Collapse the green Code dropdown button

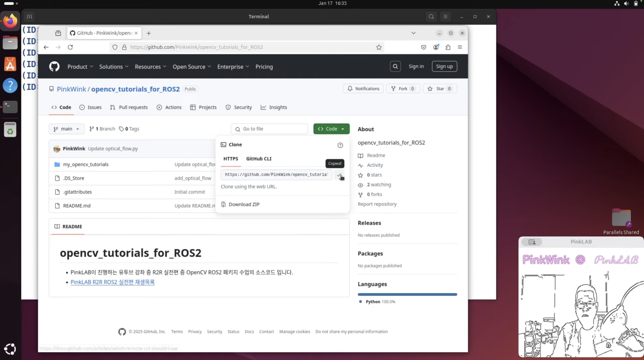[x=331, y=129]
